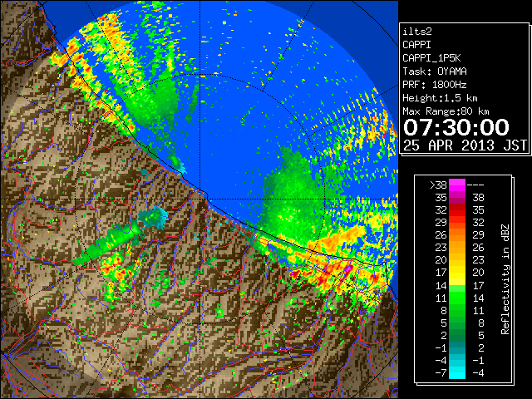Image resolution: width=532 pixels, height=399 pixels.
Task: Pick the orange legend swatch for 26–29 dBZ
Action: (457, 235)
